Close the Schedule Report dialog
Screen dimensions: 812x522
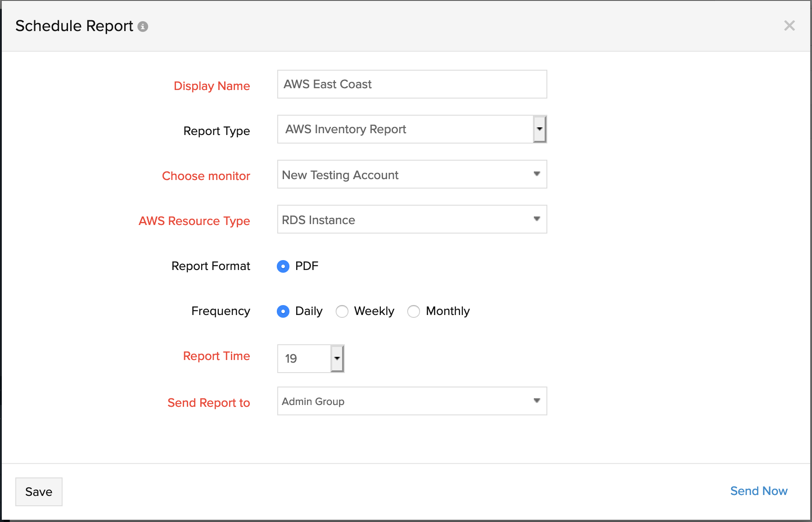pyautogui.click(x=789, y=26)
